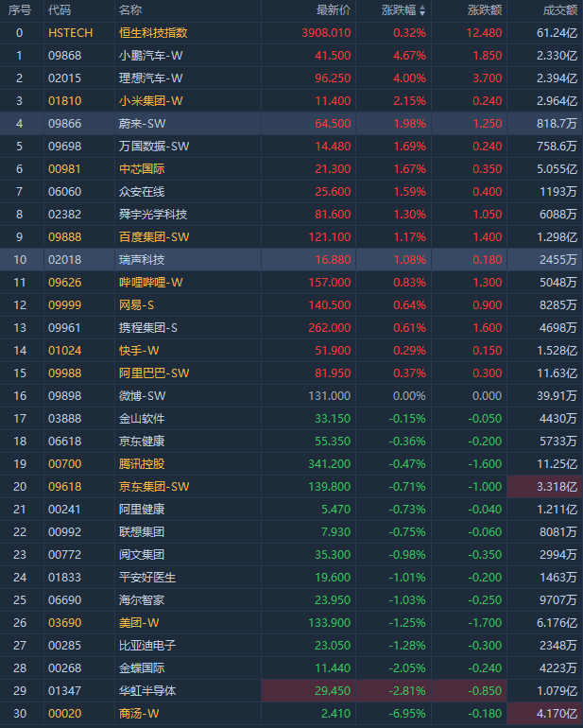Image resolution: width=583 pixels, height=728 pixels.
Task: Click 网易-S stock name
Action: (x=136, y=305)
